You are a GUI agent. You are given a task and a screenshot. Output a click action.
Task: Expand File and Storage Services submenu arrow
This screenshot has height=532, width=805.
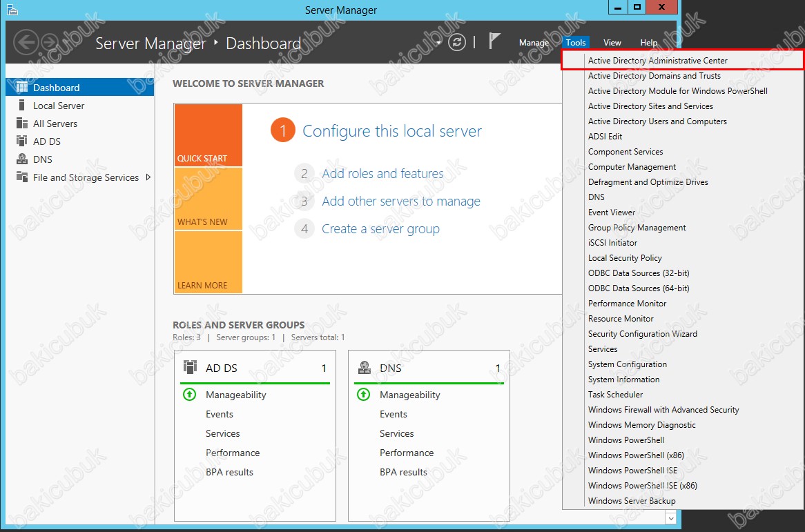pyautogui.click(x=148, y=177)
